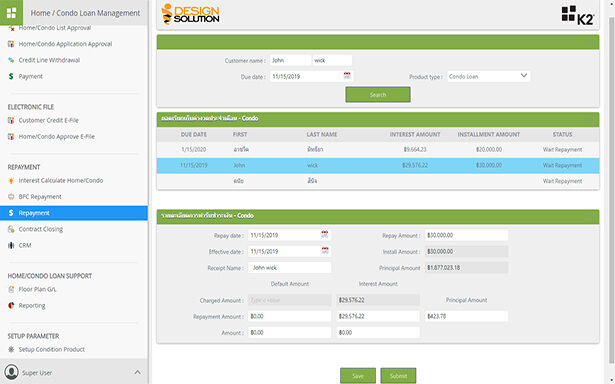Click the Save button
The width and height of the screenshot is (615, 384).
pos(358,375)
